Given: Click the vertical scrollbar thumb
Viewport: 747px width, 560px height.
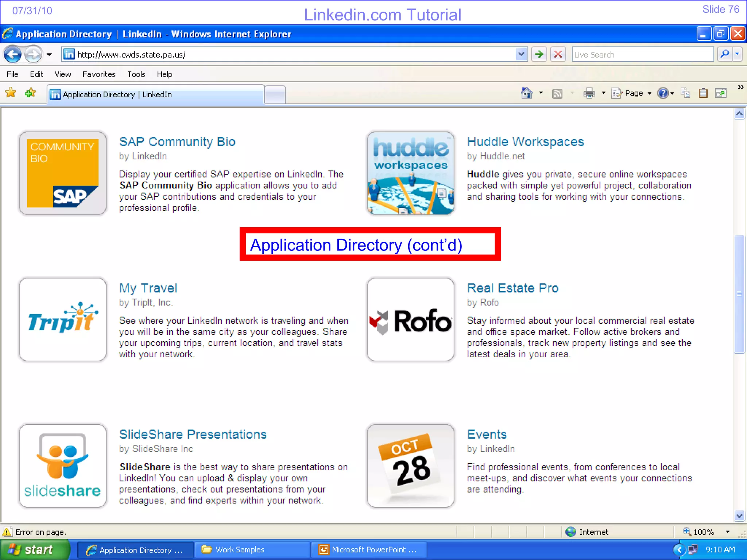Looking at the screenshot, I should click(739, 294).
